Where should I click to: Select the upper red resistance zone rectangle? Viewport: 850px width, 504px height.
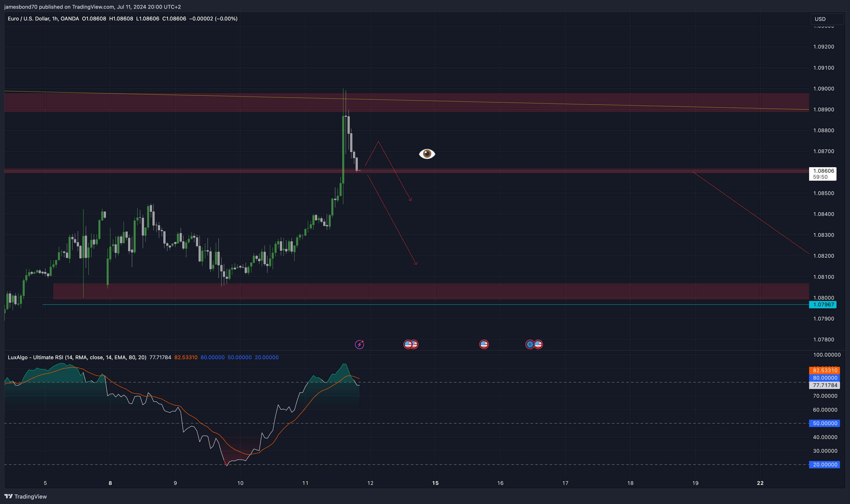(x=407, y=103)
